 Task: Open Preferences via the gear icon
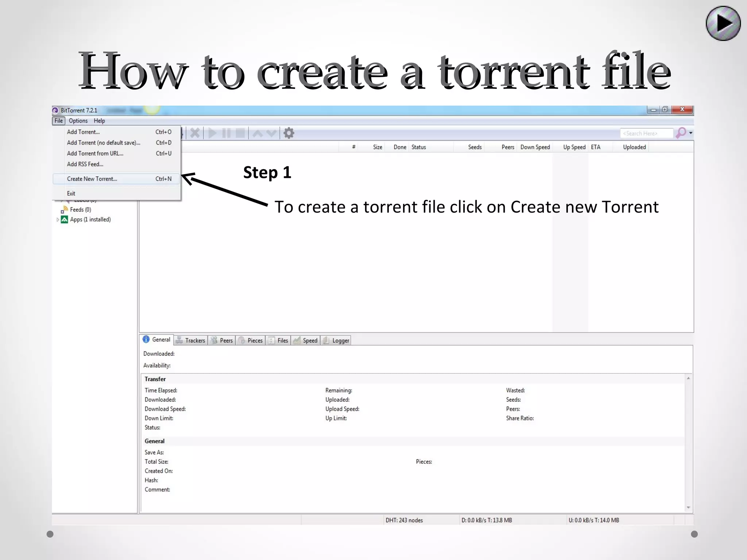[289, 133]
